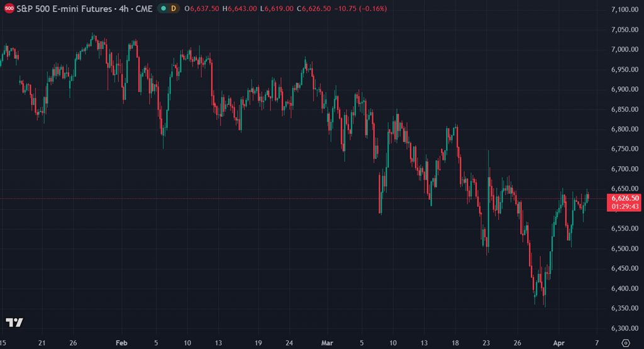The width and height of the screenshot is (644, 349).
Task: Click the Close value in the legend
Action: tap(316, 9)
